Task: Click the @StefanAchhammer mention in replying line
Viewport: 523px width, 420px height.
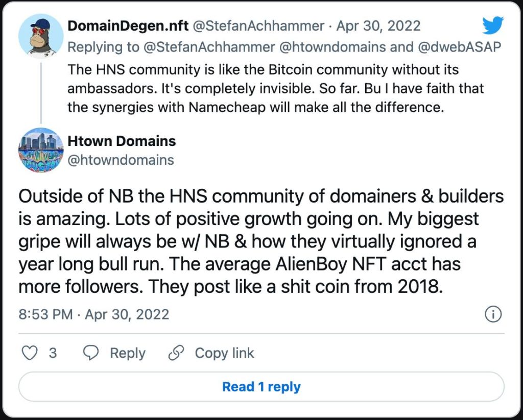Action: (x=209, y=47)
